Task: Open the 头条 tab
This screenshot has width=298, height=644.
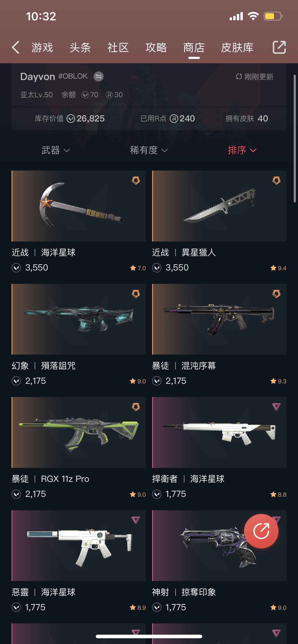Action: click(80, 47)
